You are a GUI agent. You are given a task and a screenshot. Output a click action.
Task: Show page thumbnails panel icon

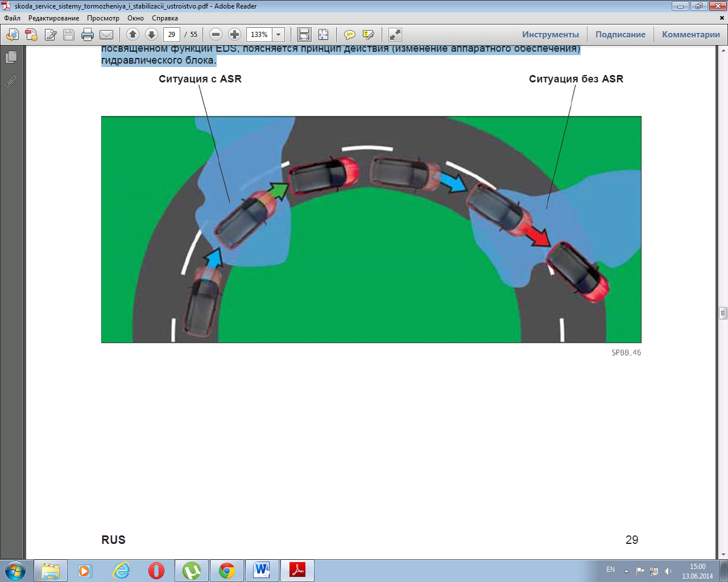point(11,57)
